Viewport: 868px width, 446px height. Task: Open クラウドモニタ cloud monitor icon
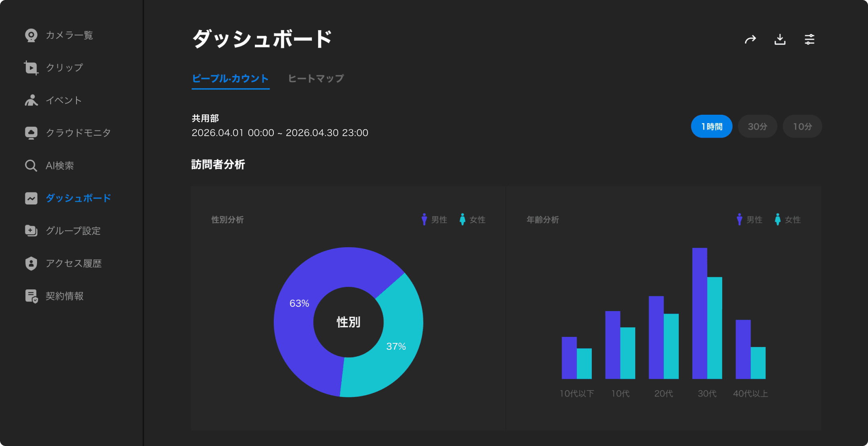point(31,133)
